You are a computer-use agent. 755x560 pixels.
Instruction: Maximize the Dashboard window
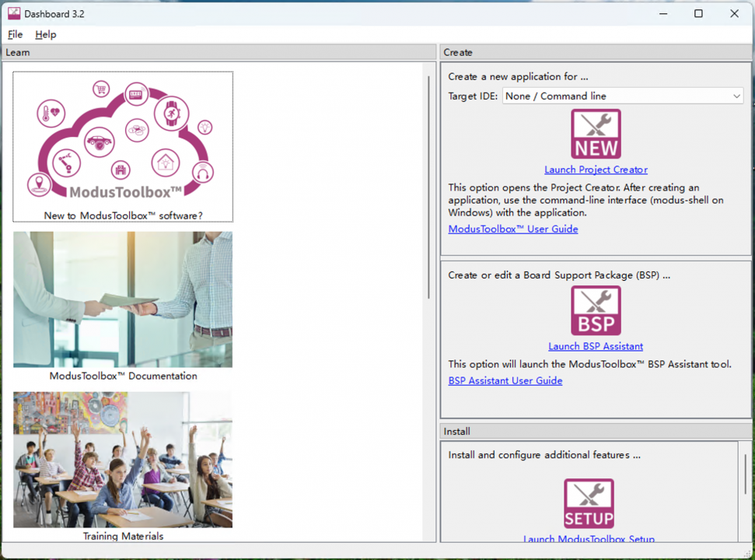(698, 13)
